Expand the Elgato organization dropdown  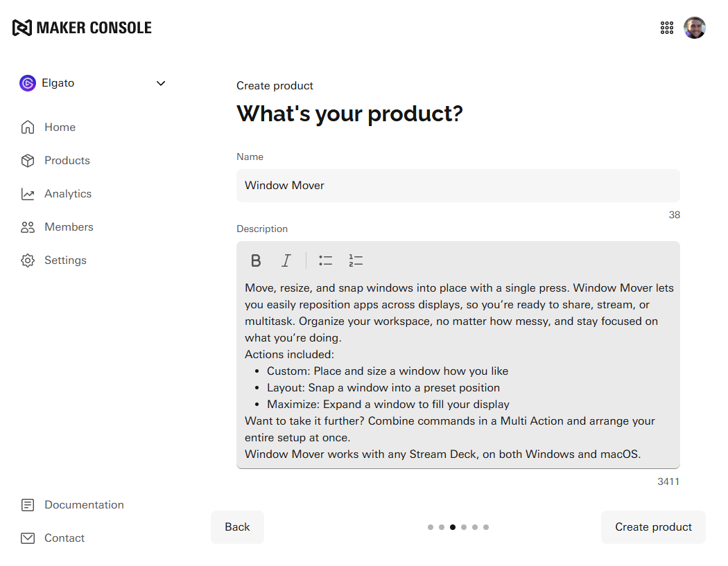tap(161, 83)
